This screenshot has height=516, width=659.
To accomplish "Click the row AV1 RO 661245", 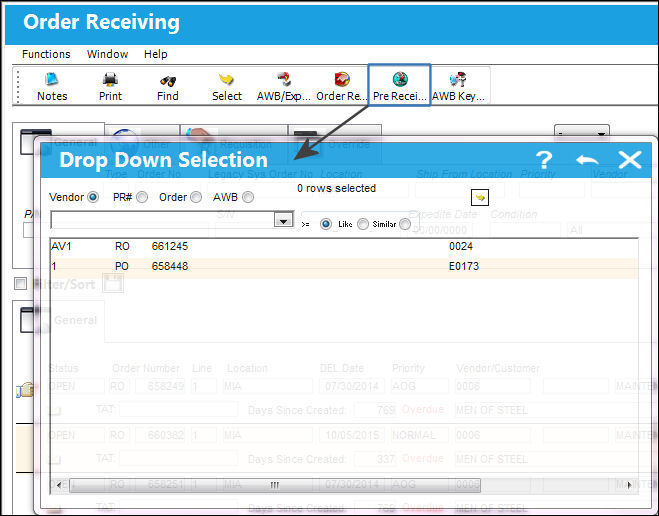I will (344, 246).
